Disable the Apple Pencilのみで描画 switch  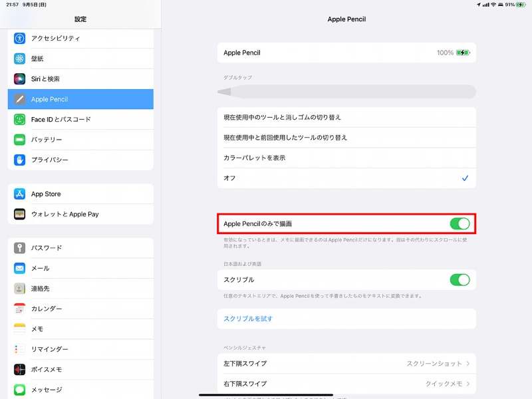[460, 224]
